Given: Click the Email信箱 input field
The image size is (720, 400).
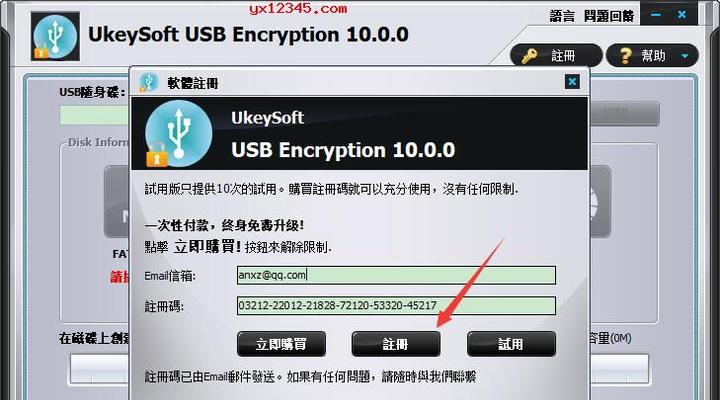Looking at the screenshot, I should [x=396, y=275].
